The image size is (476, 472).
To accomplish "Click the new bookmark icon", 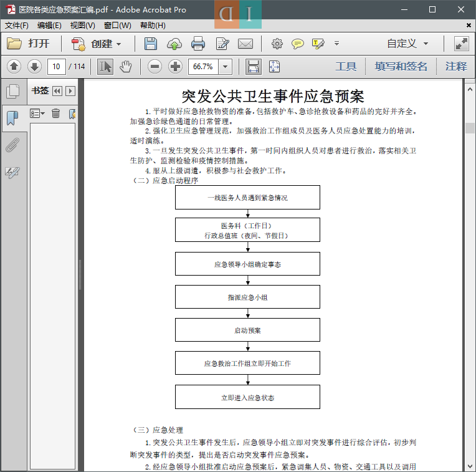I will (72, 114).
